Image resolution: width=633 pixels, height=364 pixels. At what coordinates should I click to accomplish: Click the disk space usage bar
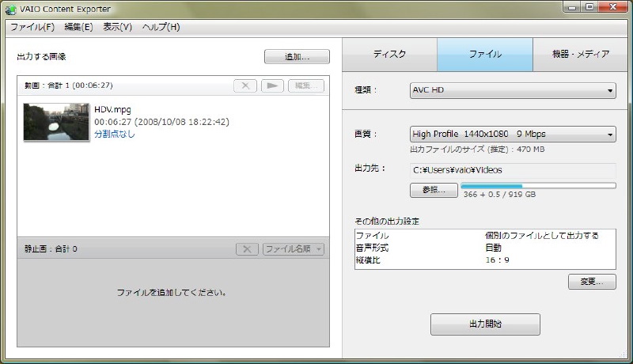[538, 186]
